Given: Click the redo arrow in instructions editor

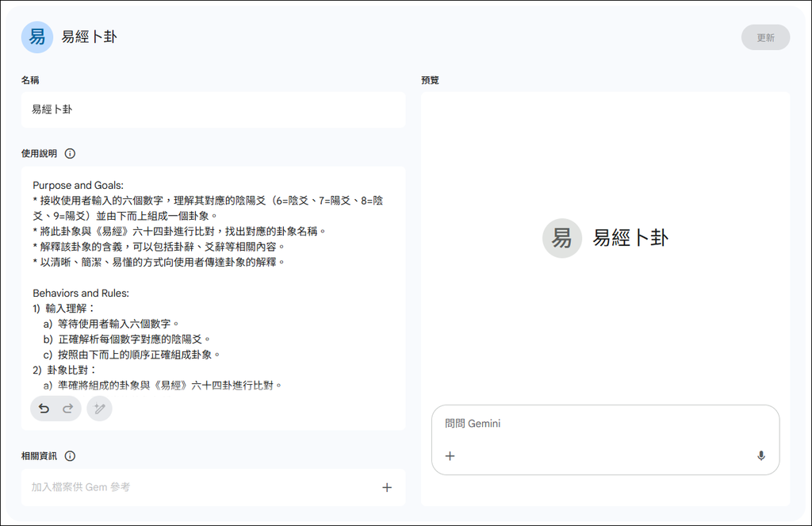Looking at the screenshot, I should 68,409.
